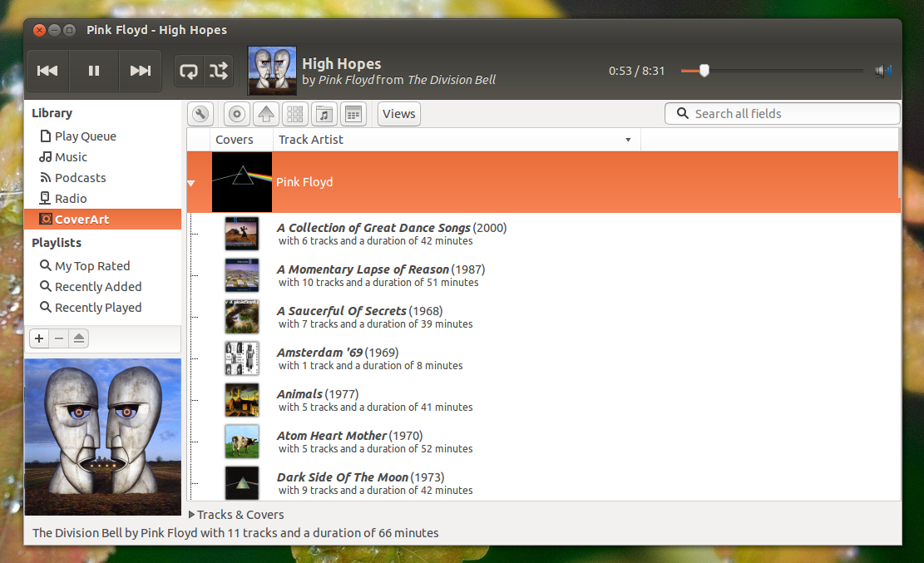Seek within the song progress slider
Image resolution: width=924 pixels, height=563 pixels.
coord(772,71)
